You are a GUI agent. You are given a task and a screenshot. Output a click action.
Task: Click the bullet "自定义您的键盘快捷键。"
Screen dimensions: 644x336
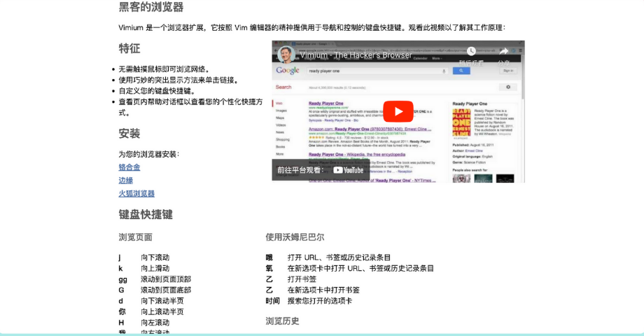(x=157, y=91)
